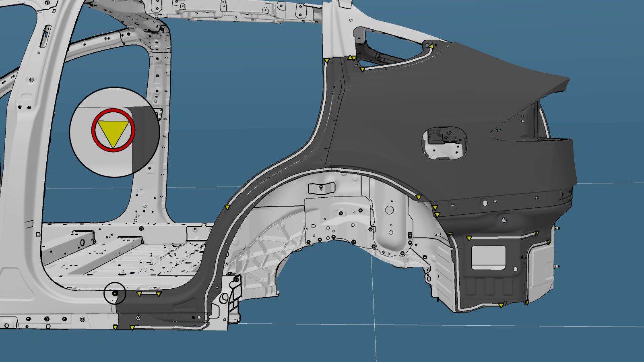Select the light gray inner wheelhouse bracket plate
Screen dimensions: 644x362
[x=338, y=219]
